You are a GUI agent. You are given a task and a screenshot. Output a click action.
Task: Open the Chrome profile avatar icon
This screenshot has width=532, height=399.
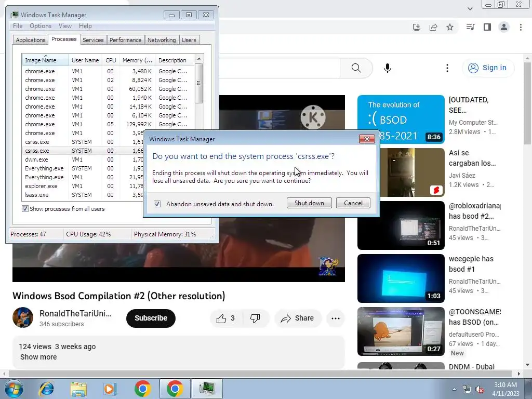point(504,27)
